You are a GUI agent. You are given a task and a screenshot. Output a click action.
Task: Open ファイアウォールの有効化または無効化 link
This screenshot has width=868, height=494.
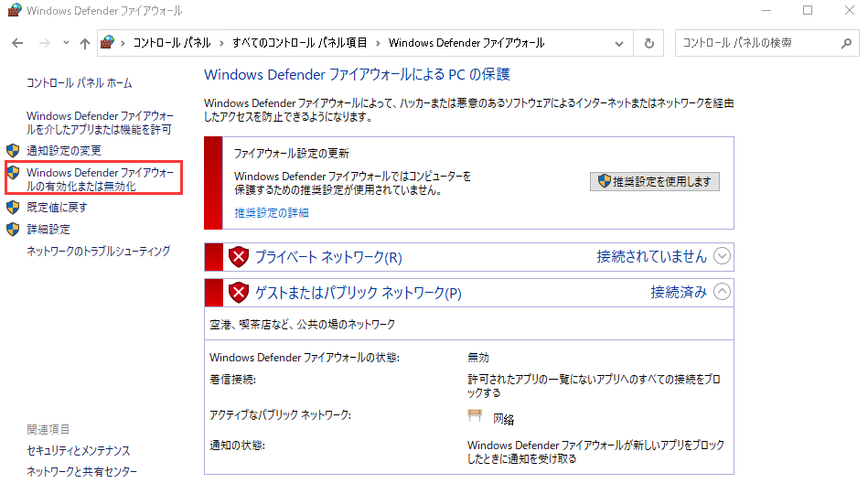[x=100, y=179]
